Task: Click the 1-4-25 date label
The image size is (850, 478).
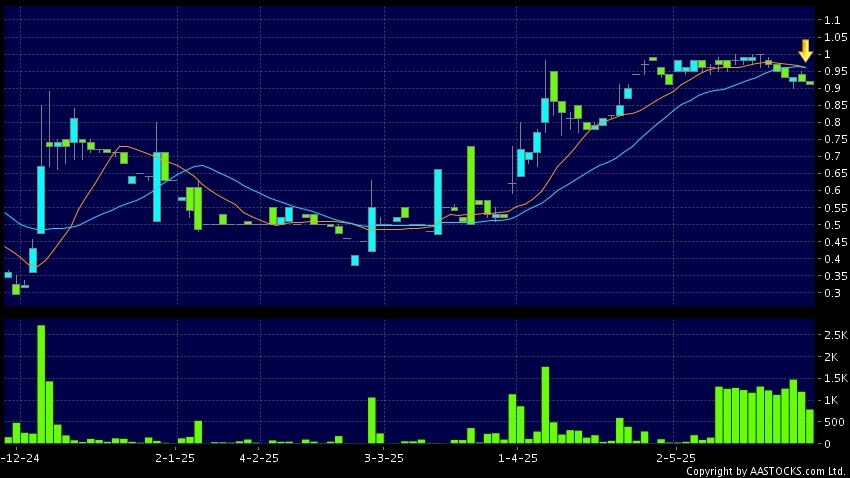Action: click(518, 458)
